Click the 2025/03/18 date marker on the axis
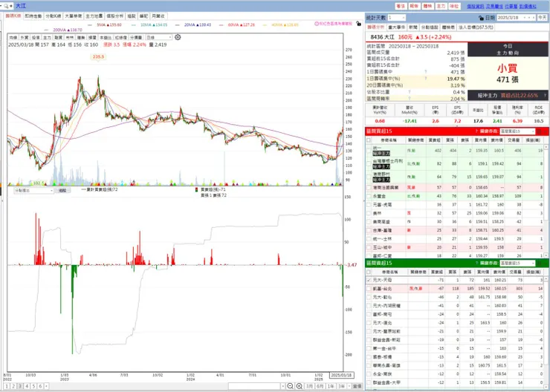Screen dimensions: 550x392 (342, 375)
